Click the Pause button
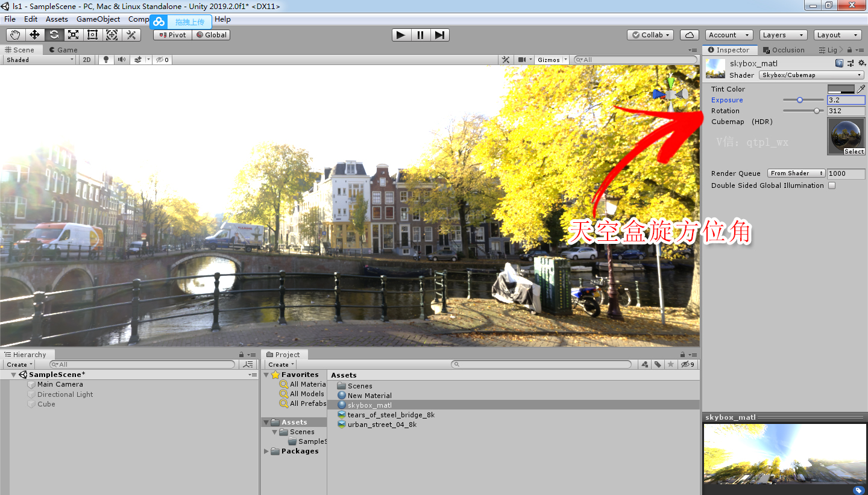 click(420, 35)
